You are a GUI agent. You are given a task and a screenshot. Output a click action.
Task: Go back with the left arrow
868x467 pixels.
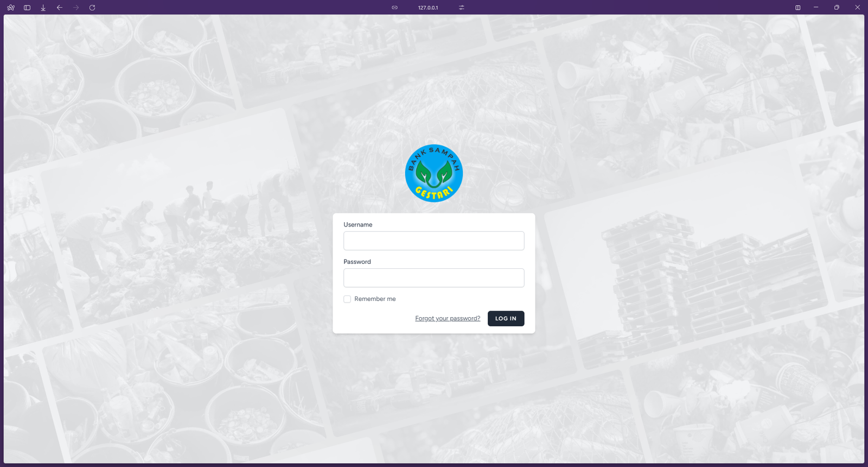pyautogui.click(x=60, y=8)
